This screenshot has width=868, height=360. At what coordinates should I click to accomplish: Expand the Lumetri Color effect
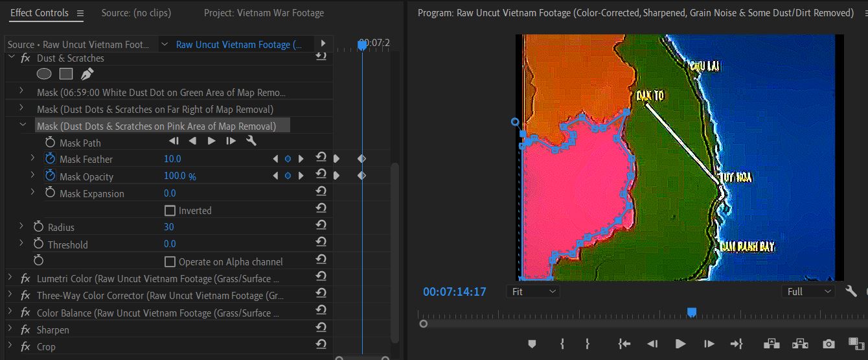10,278
